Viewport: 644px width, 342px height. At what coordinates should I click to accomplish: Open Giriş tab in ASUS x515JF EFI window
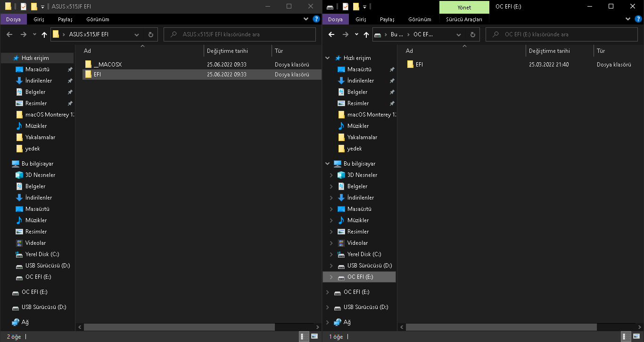[x=39, y=19]
